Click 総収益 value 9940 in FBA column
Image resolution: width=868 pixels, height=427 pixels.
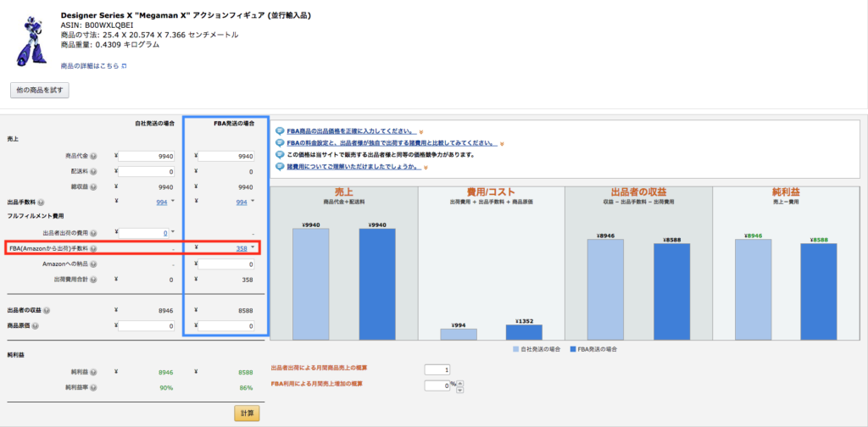point(246,187)
